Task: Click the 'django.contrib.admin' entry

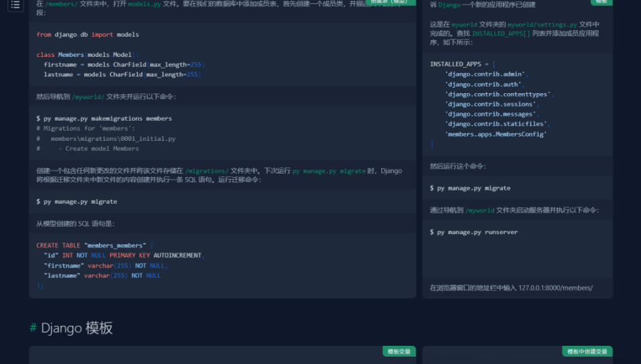Action: point(487,74)
